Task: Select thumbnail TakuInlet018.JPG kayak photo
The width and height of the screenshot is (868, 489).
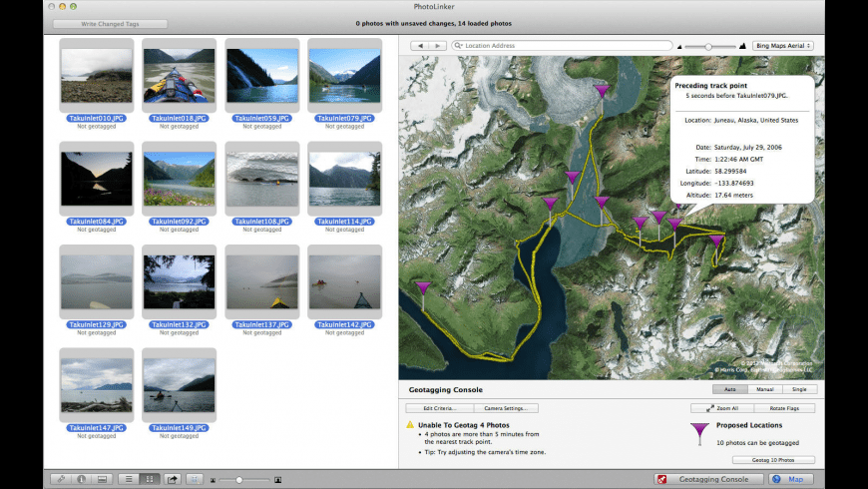Action: [180, 75]
